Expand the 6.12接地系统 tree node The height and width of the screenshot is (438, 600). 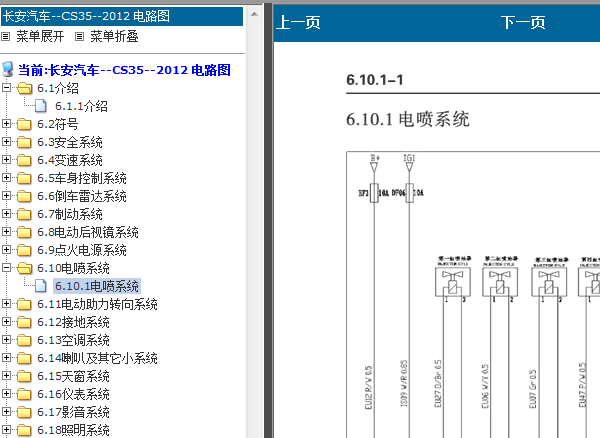(6, 321)
